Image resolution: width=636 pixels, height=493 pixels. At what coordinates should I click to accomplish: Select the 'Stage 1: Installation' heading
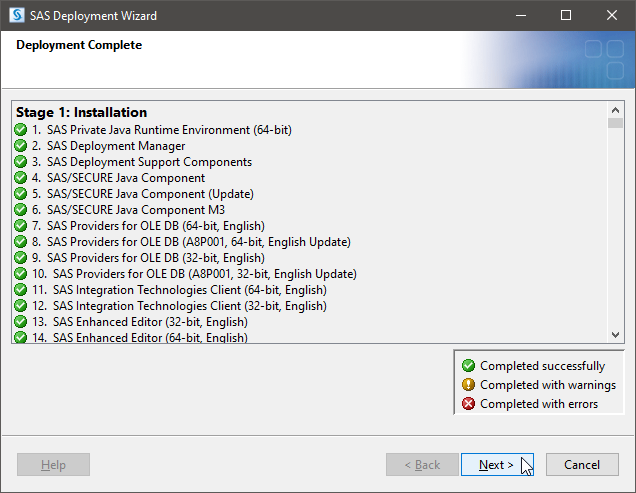(x=82, y=112)
